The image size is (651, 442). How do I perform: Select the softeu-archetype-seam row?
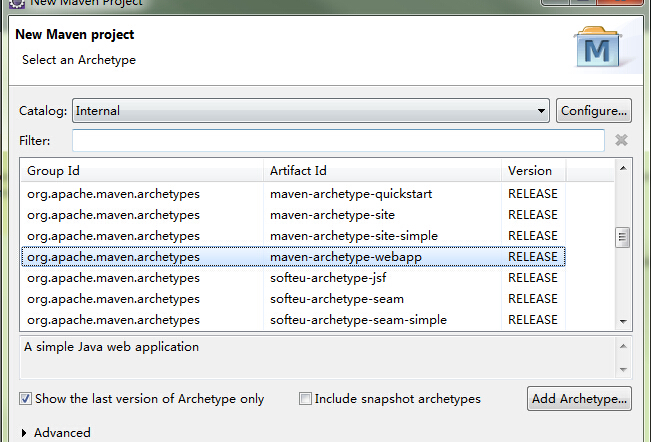(293, 299)
